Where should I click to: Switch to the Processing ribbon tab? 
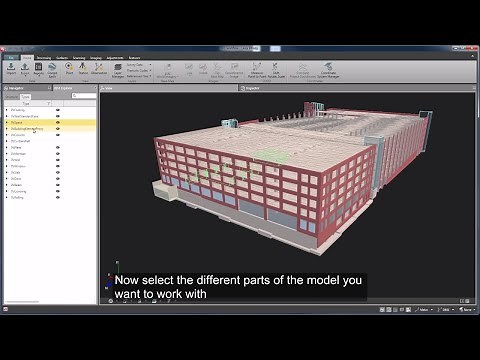click(44, 58)
